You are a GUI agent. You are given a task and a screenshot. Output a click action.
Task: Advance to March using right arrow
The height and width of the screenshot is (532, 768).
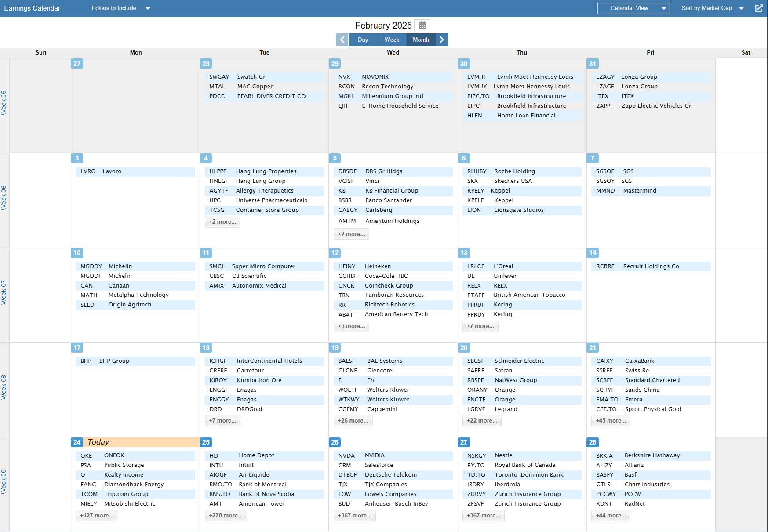coord(442,40)
